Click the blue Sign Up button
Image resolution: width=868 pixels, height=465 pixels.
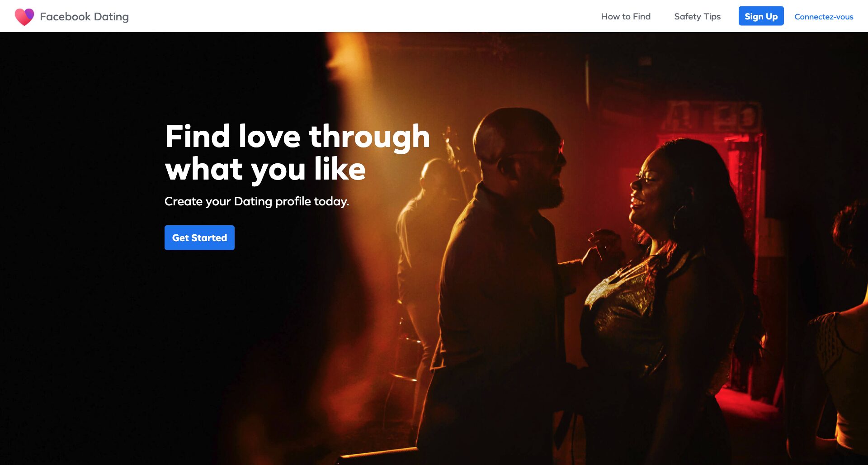(761, 16)
